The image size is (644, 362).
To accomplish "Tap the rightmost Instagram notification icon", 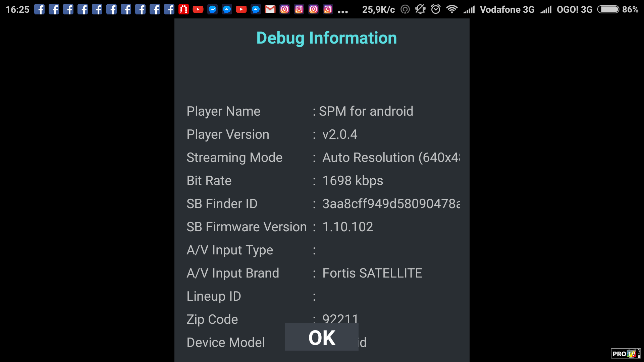I will click(x=328, y=9).
